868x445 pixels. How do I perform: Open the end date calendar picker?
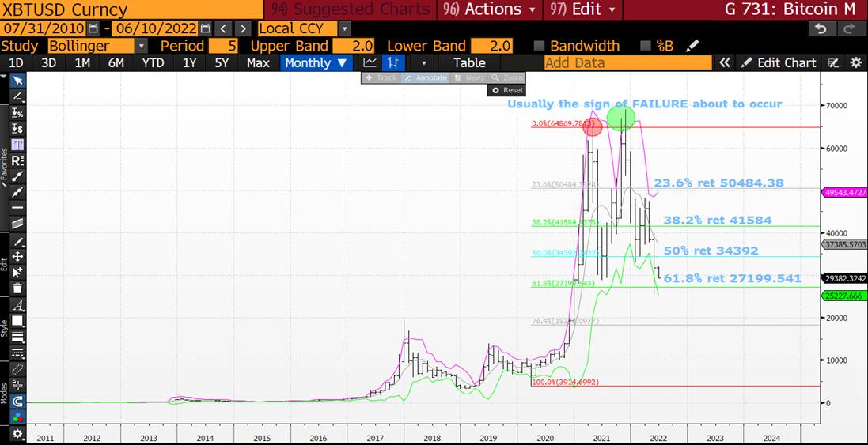205,28
